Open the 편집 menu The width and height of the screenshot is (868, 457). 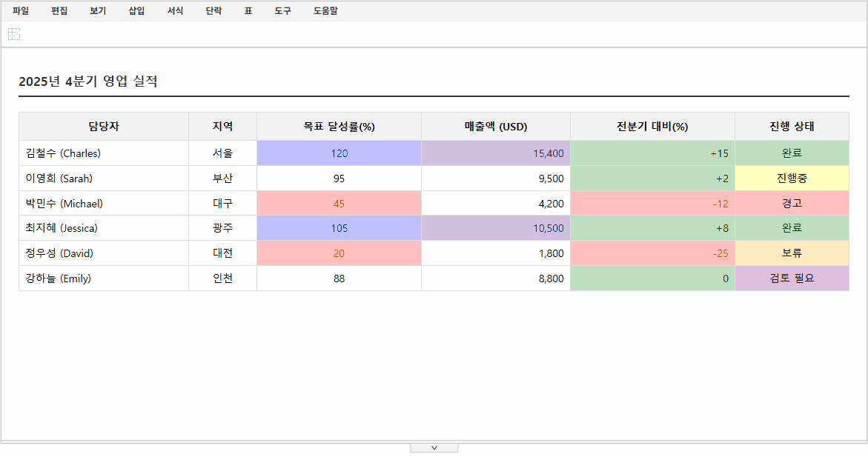pos(59,10)
